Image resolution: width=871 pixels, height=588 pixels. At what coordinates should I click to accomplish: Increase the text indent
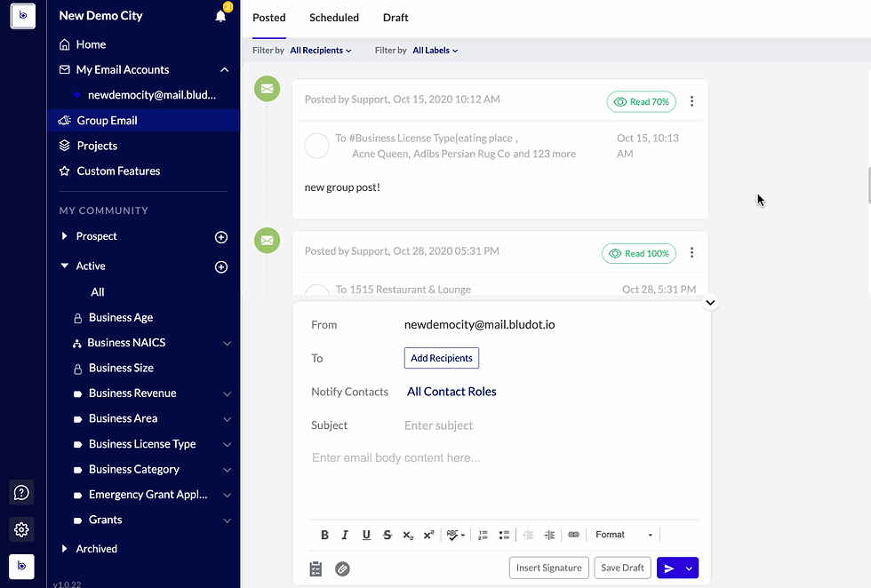pos(549,535)
